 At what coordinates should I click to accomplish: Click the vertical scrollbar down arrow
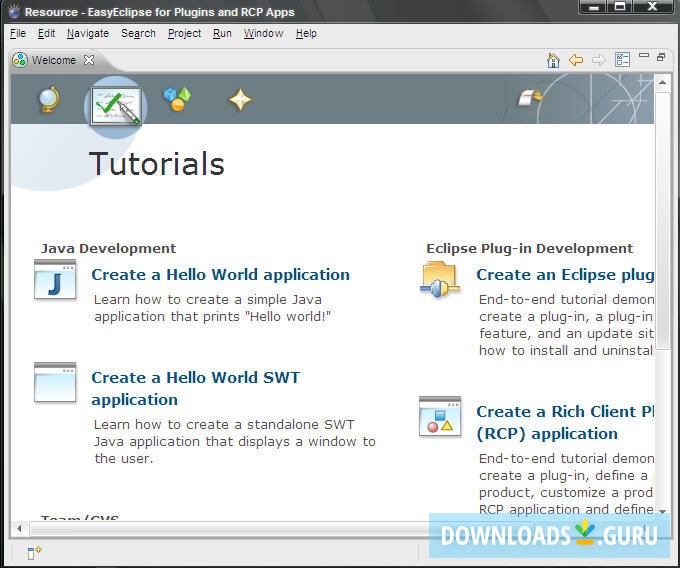pos(662,511)
